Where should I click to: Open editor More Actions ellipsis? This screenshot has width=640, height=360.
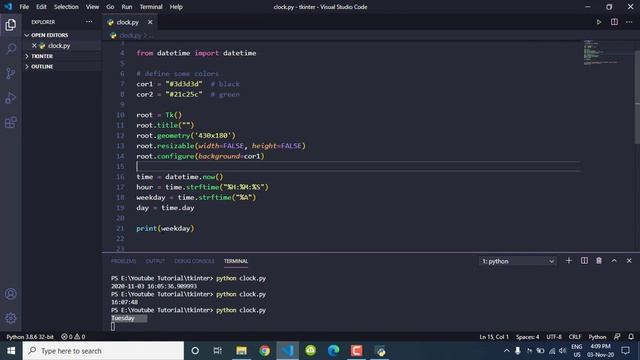[x=629, y=22]
